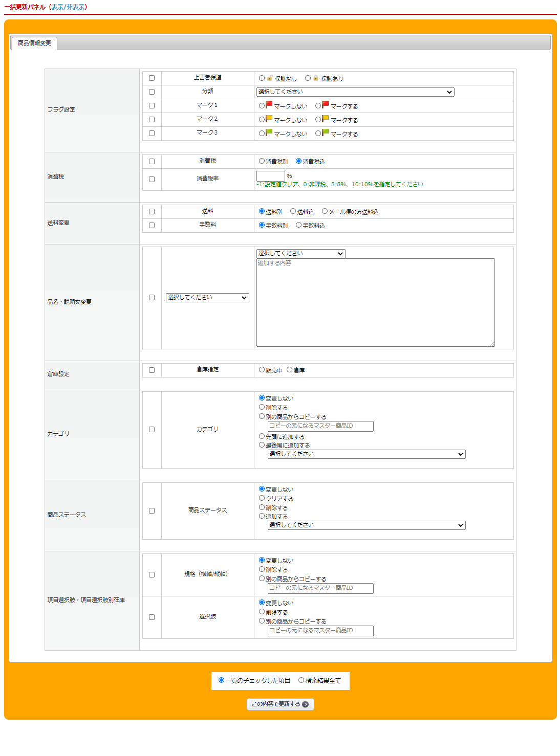Viewport: 560px width, 756px height.
Task: Check the 規格（横軸/縦軸） checkbox
Action: point(152,575)
